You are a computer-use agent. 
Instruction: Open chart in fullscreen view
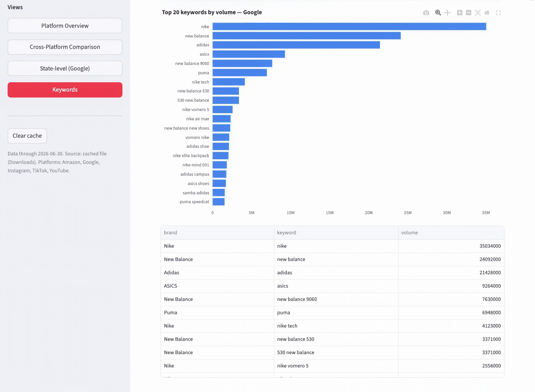[498, 13]
